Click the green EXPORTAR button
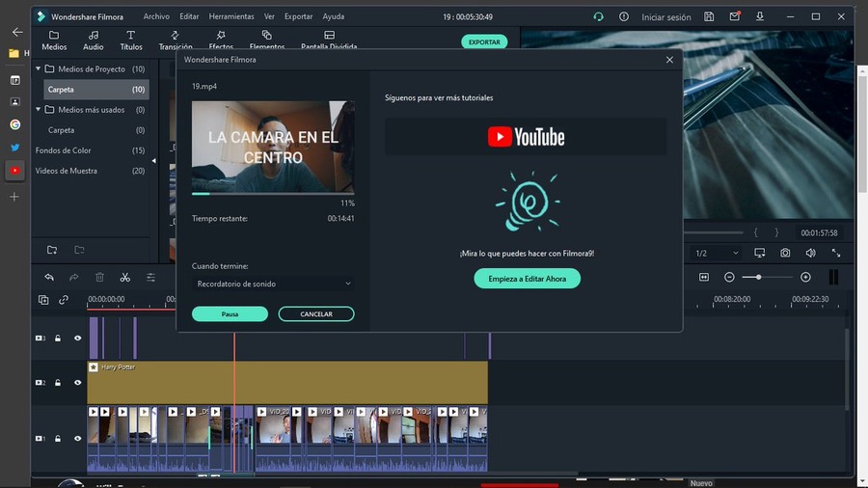This screenshot has height=488, width=868. 484,42
